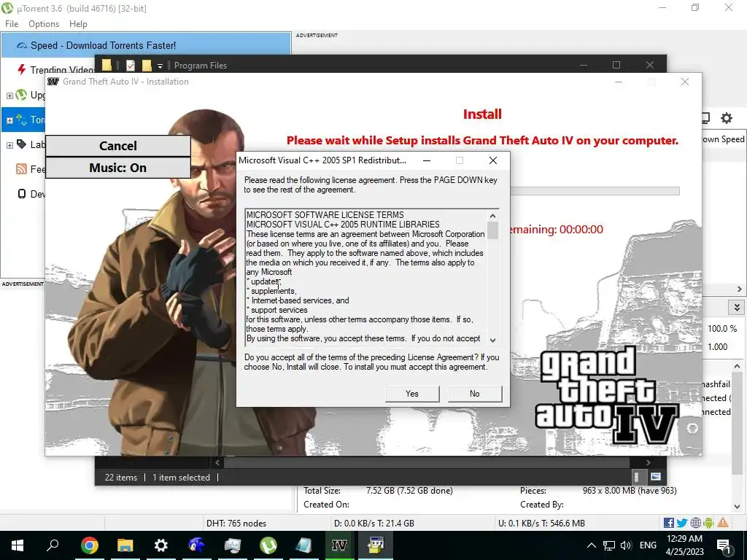Click the upload speed status U: 0.1 KB/s
Viewport: 747px width, 560px height.
[542, 524]
